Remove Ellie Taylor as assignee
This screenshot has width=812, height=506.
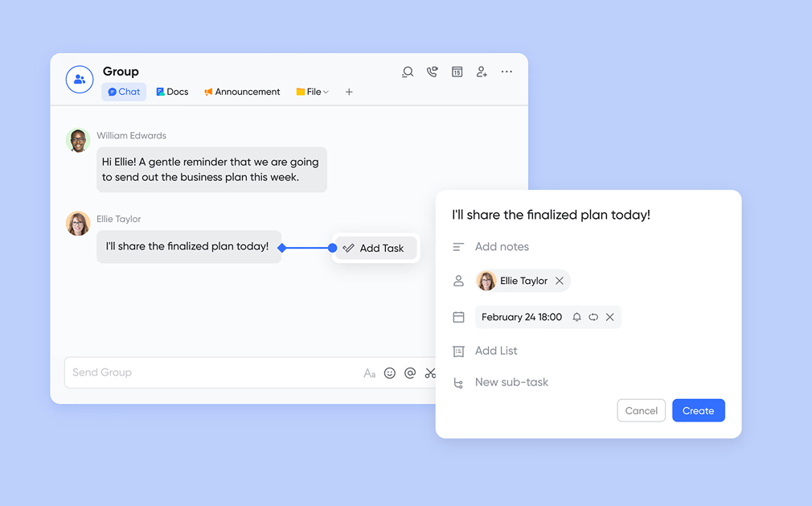pyautogui.click(x=560, y=281)
